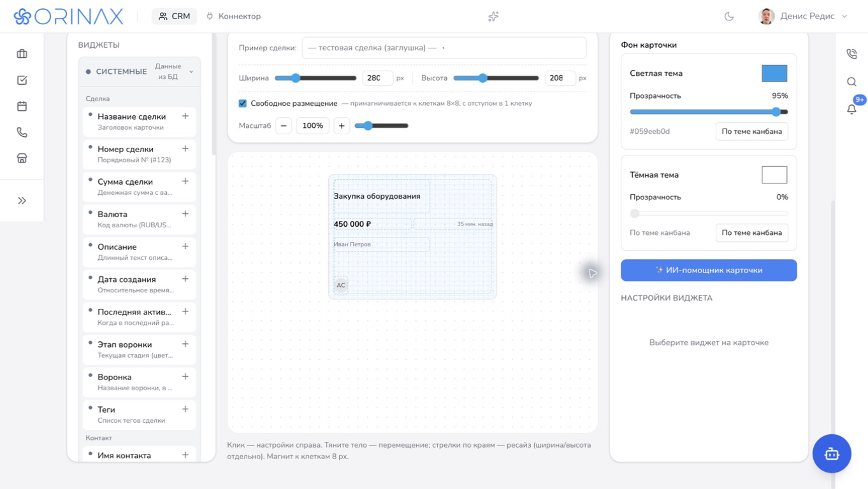This screenshot has height=489, width=868.
Task: Add the Номер сделки widget with plus
Action: tap(185, 149)
